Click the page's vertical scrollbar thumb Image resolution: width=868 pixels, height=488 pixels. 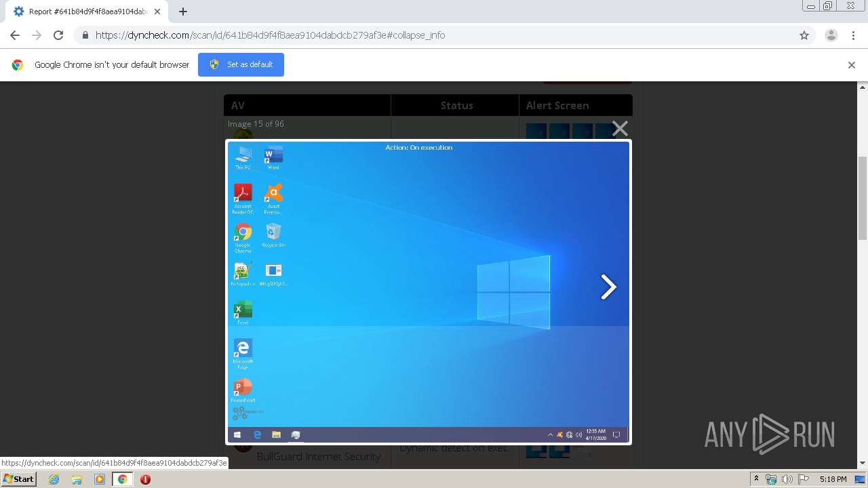(x=863, y=197)
